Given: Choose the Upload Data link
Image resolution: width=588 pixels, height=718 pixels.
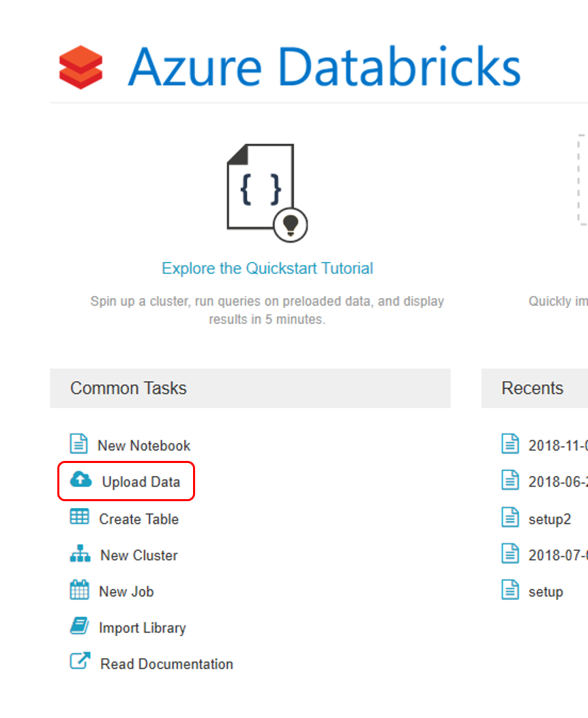Looking at the screenshot, I should coord(141,482).
